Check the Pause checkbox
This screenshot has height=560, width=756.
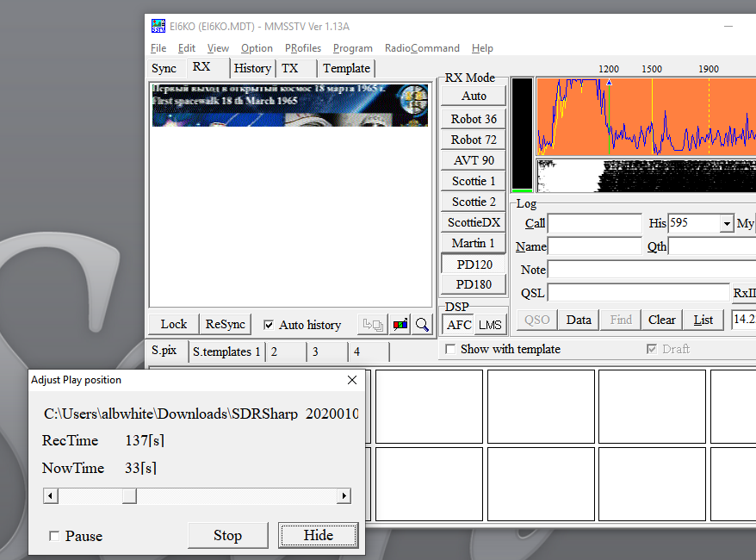pyautogui.click(x=54, y=536)
